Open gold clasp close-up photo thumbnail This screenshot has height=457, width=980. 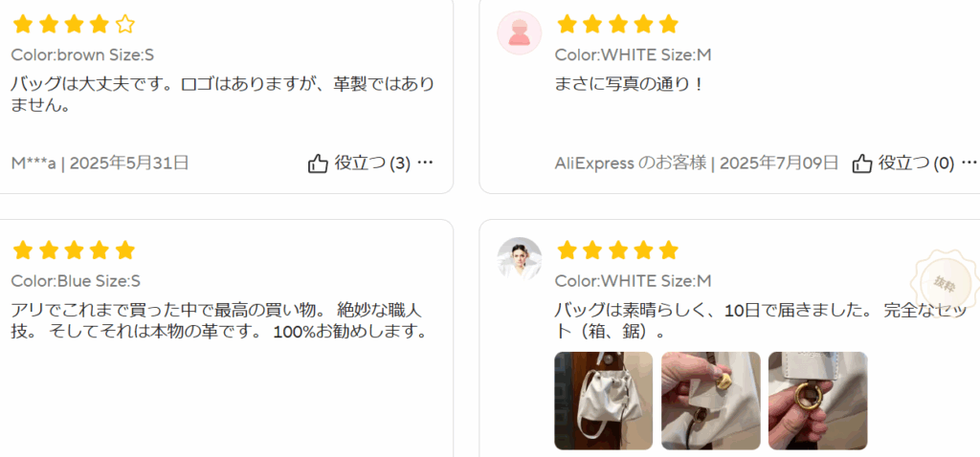pyautogui.click(x=711, y=401)
